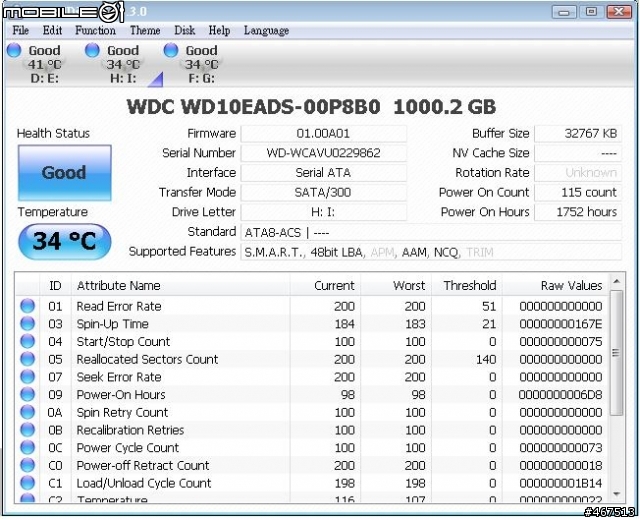Screen dimensions: 640x520
Task: Click the attribute list scrollbar up arrow
Action: tap(616, 281)
